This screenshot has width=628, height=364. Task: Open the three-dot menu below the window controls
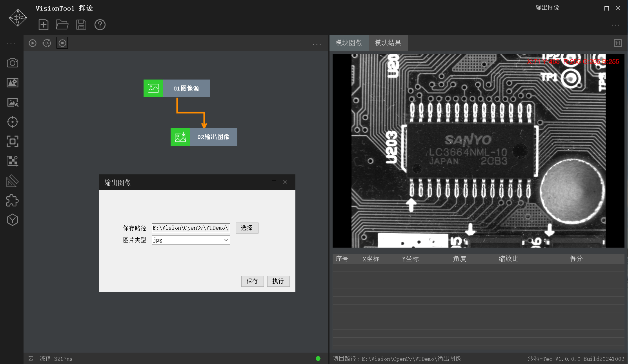(615, 25)
